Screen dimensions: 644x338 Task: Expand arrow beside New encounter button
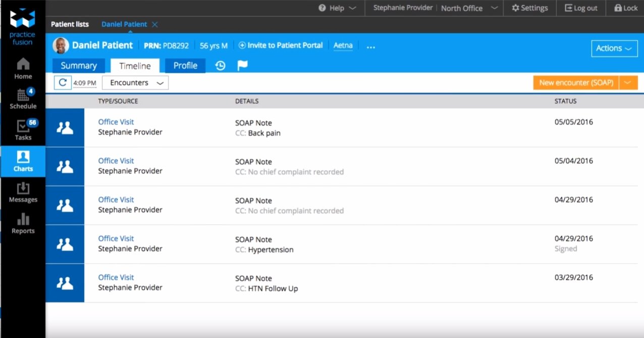click(x=628, y=83)
